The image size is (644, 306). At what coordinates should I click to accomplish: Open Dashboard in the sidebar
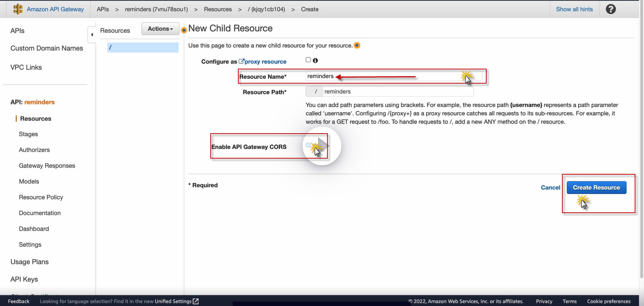pos(34,229)
